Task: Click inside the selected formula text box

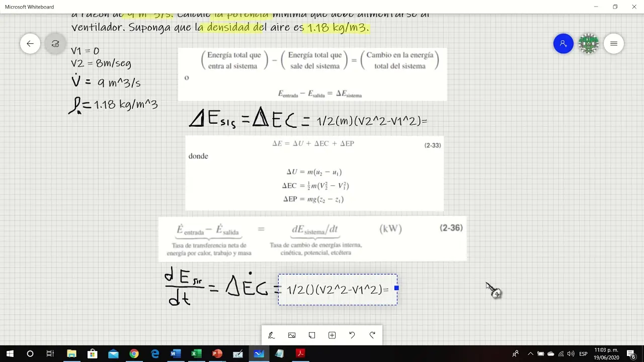Action: coord(338,290)
